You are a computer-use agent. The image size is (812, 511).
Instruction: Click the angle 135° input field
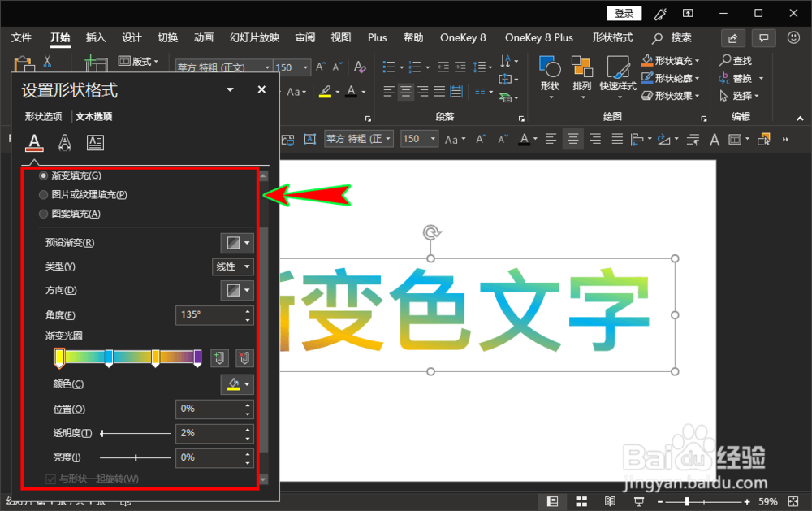(215, 315)
